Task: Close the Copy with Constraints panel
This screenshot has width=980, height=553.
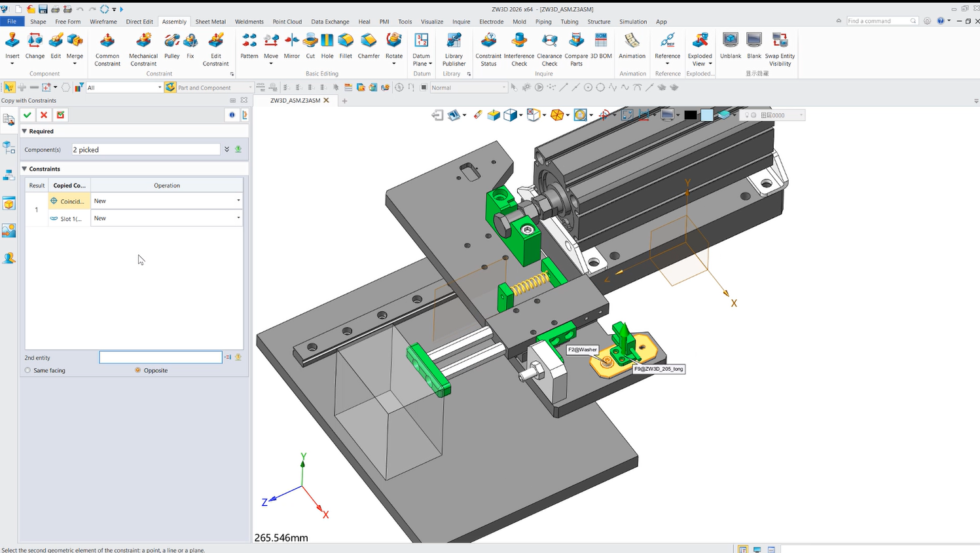Action: pos(244,100)
